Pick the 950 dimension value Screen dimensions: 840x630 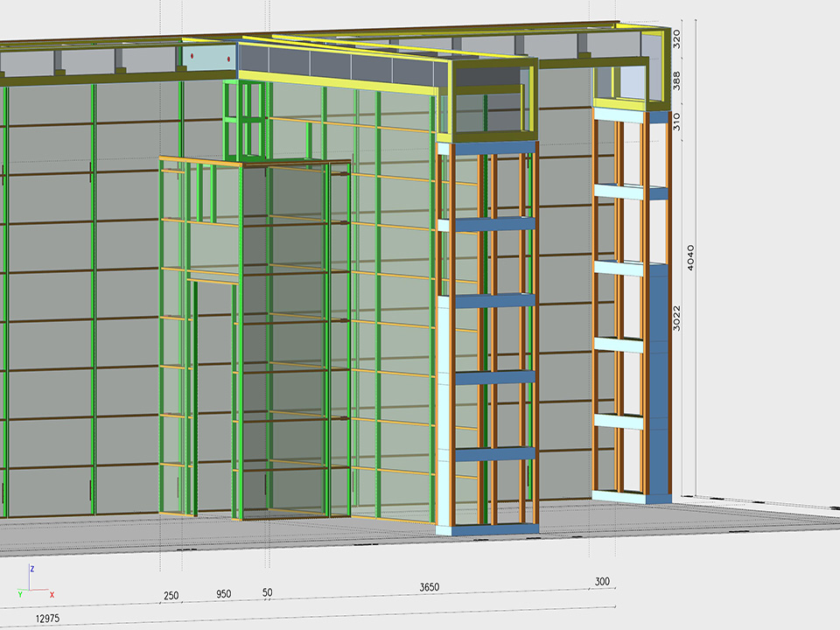[224, 594]
